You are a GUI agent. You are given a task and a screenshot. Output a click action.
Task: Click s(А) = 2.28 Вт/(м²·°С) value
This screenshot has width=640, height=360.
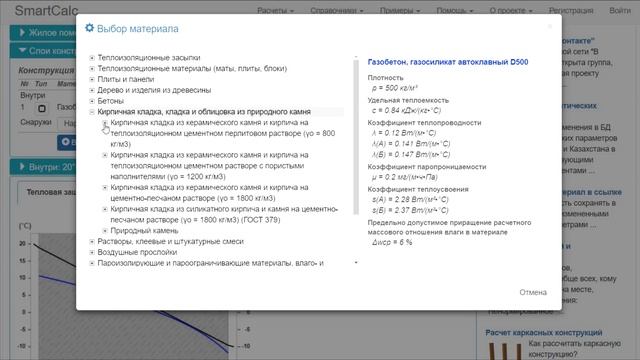click(410, 200)
